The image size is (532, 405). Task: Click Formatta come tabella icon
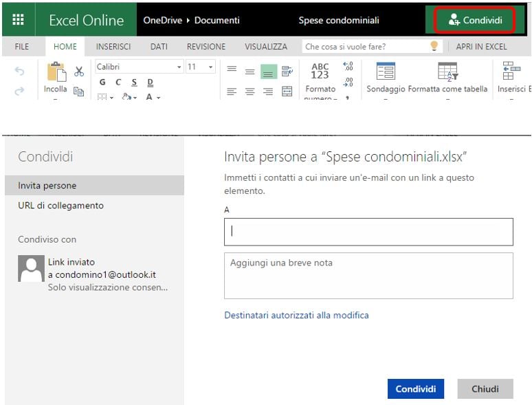[x=447, y=72]
